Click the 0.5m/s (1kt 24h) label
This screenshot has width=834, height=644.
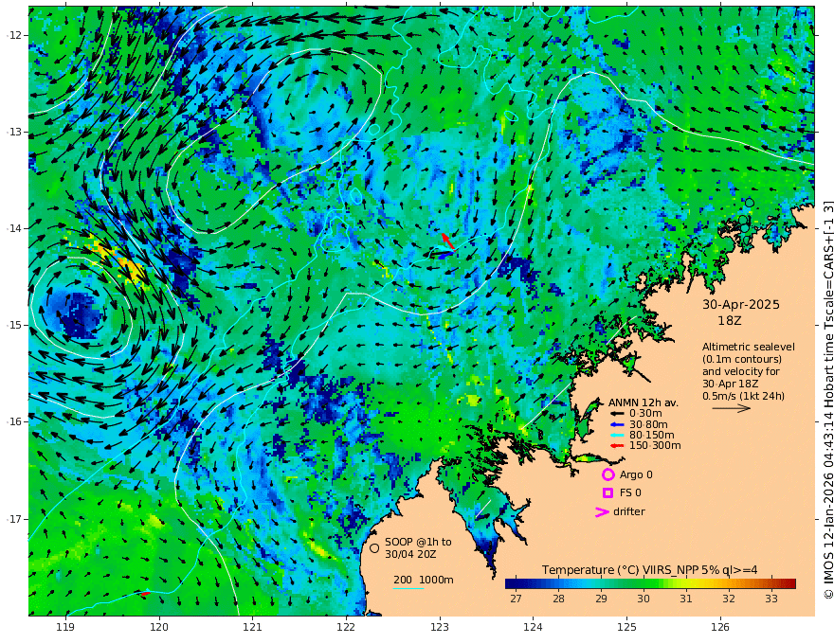(743, 396)
